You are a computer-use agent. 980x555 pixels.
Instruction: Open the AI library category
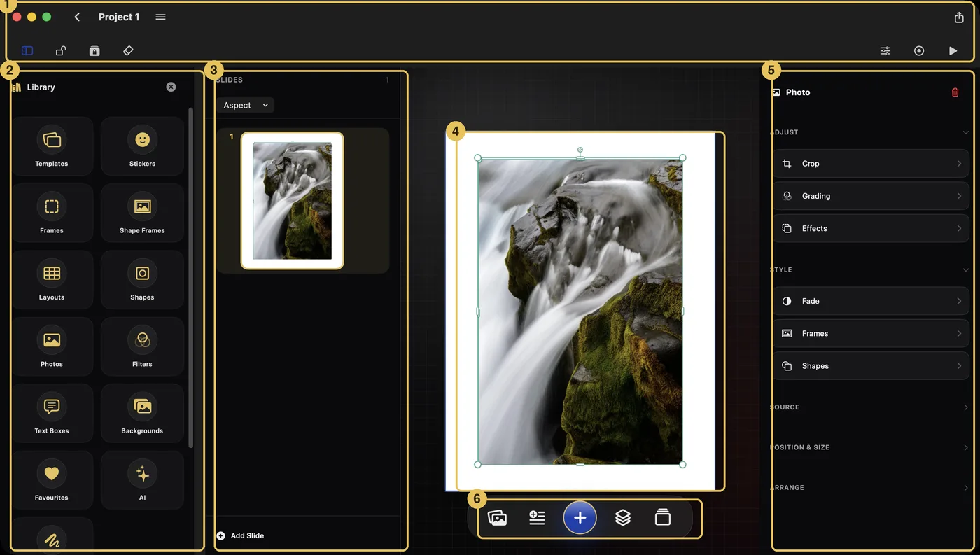click(142, 480)
